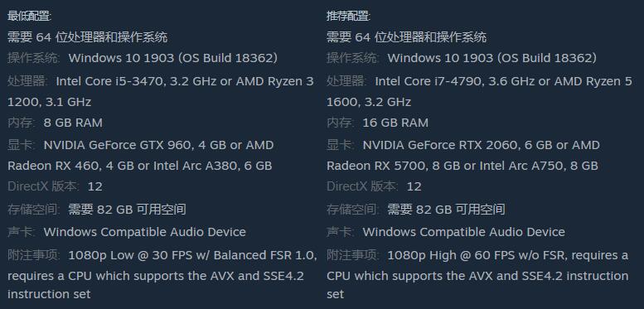The image size is (644, 309).
Task: Click the 1080p Low @ 30 FPS note
Action: [x=192, y=255]
